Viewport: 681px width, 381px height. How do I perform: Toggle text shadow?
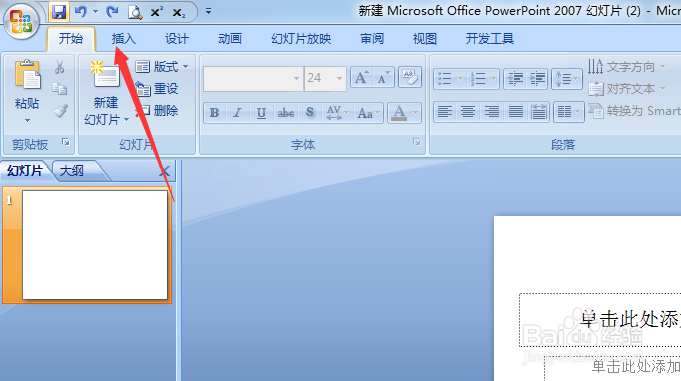point(310,113)
